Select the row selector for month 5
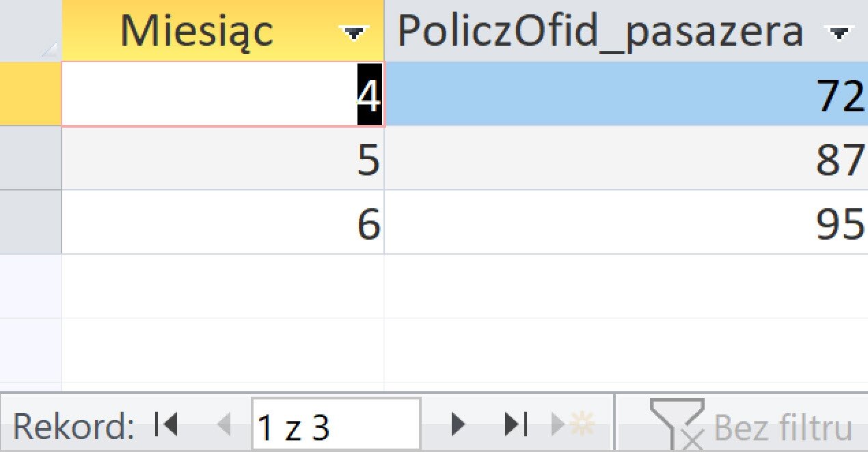 click(30, 158)
